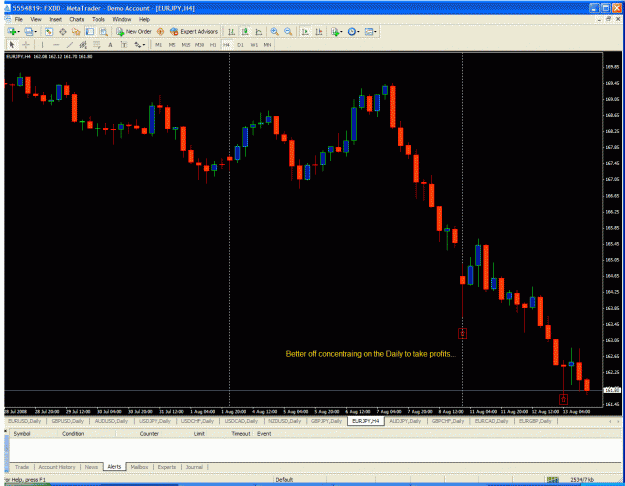Open the New Chart toolbar icon

pyautogui.click(x=11, y=31)
